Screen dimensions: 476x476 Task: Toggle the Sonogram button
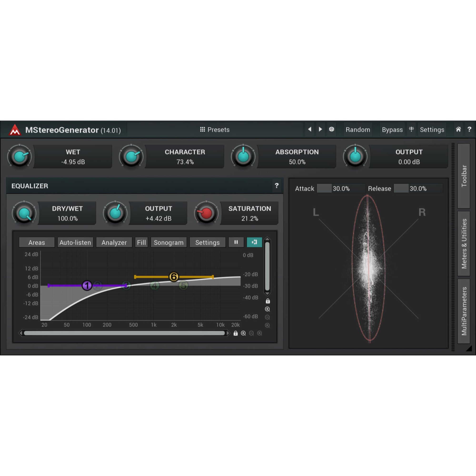coord(169,242)
